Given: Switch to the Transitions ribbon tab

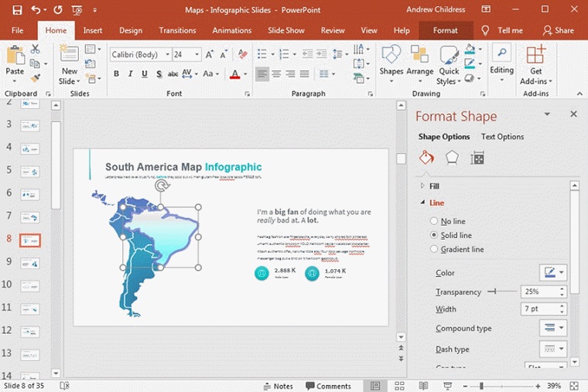Looking at the screenshot, I should coord(177,30).
